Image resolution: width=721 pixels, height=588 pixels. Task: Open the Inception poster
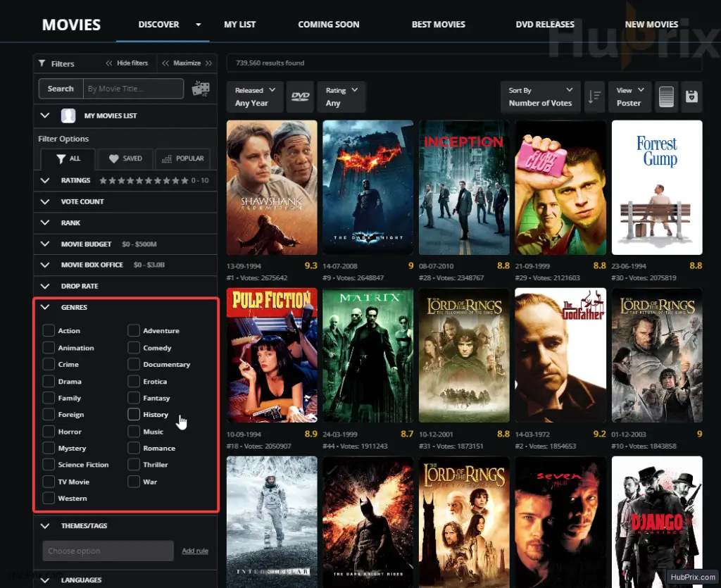tap(464, 187)
